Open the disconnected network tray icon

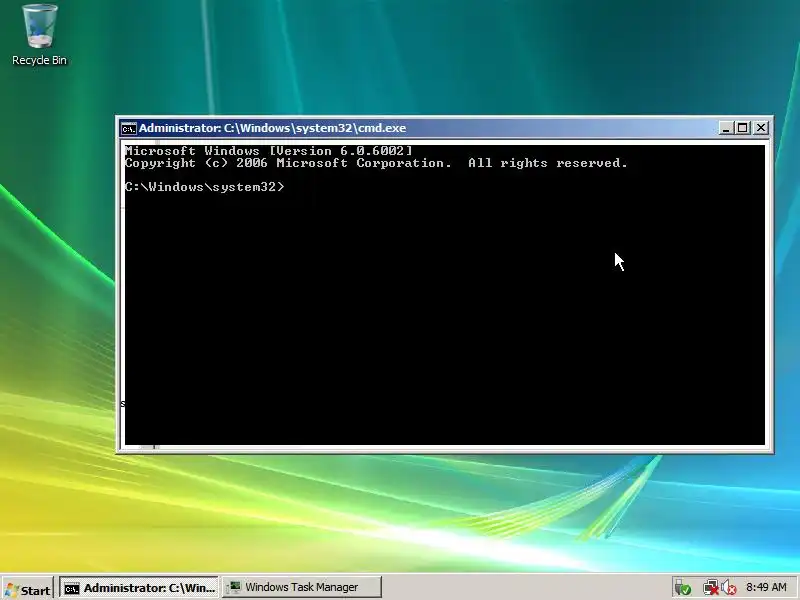710,588
